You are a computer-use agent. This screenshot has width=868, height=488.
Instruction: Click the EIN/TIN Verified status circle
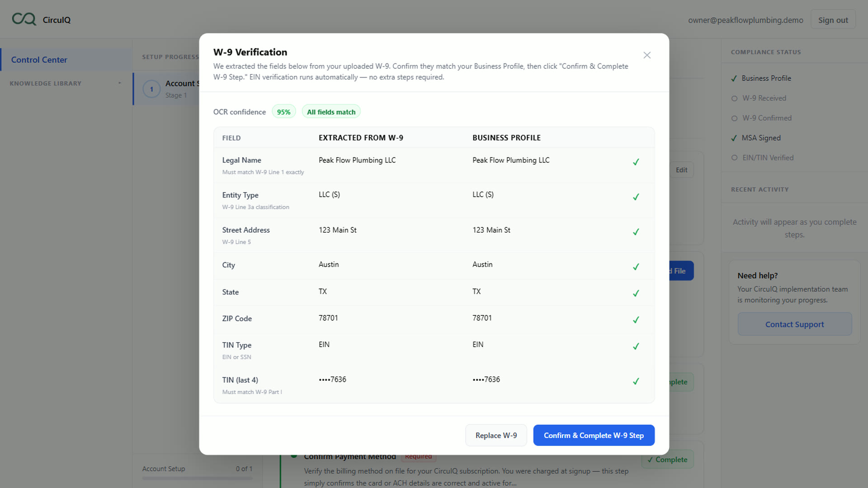(734, 158)
